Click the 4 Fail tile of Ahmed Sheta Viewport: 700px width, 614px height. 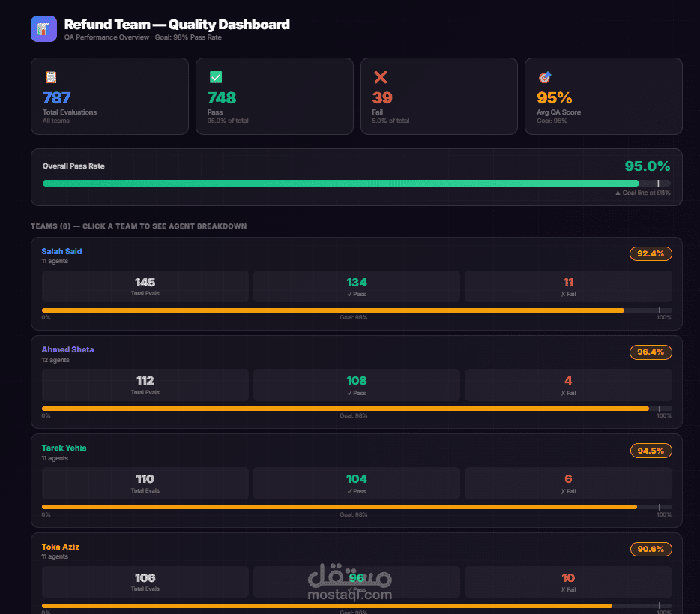tap(568, 385)
